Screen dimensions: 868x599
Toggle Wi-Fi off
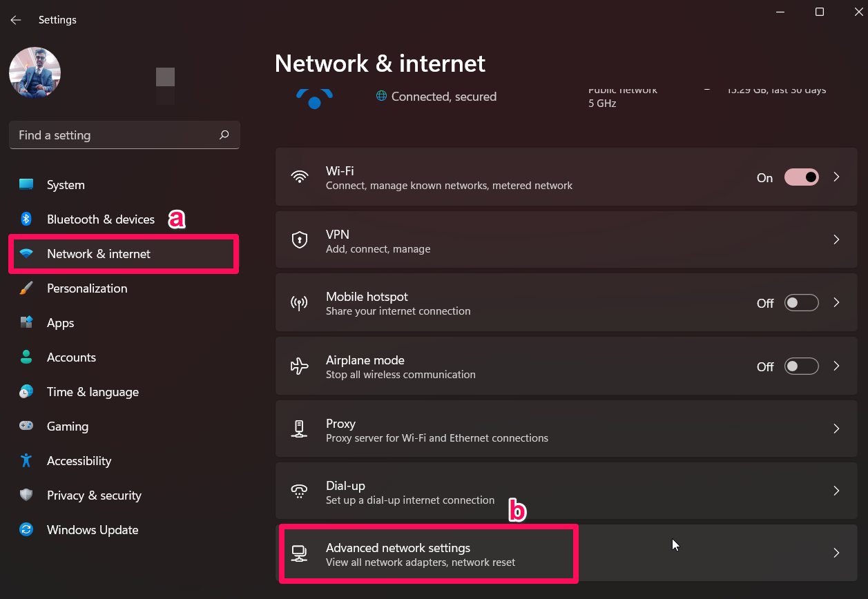(801, 177)
